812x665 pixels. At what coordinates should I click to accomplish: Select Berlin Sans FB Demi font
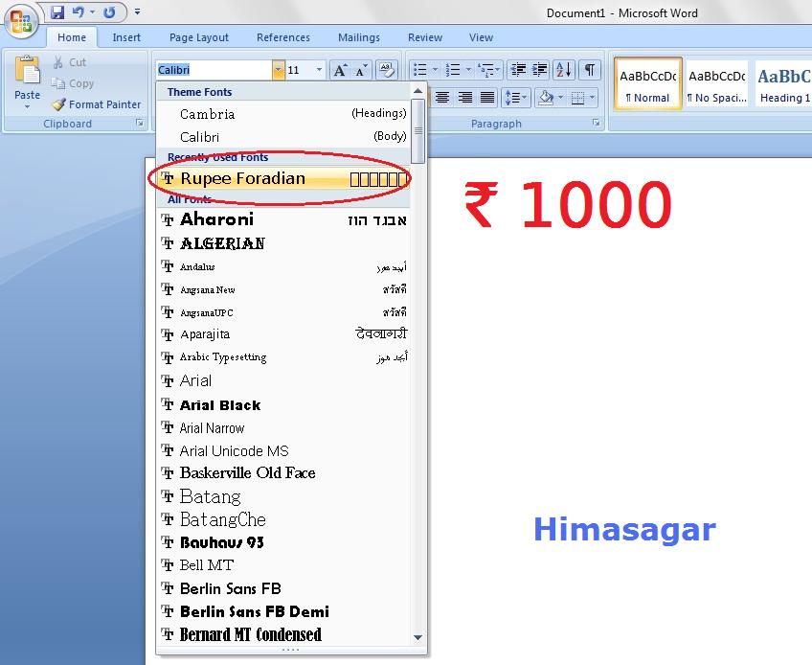click(283, 611)
